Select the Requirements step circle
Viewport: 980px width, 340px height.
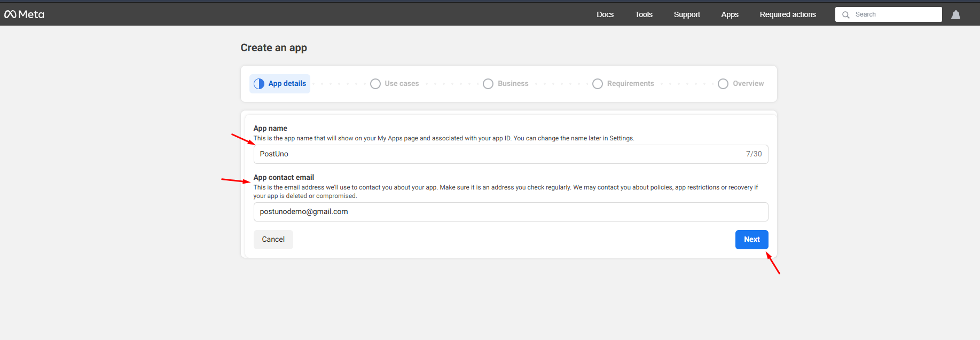(x=598, y=84)
